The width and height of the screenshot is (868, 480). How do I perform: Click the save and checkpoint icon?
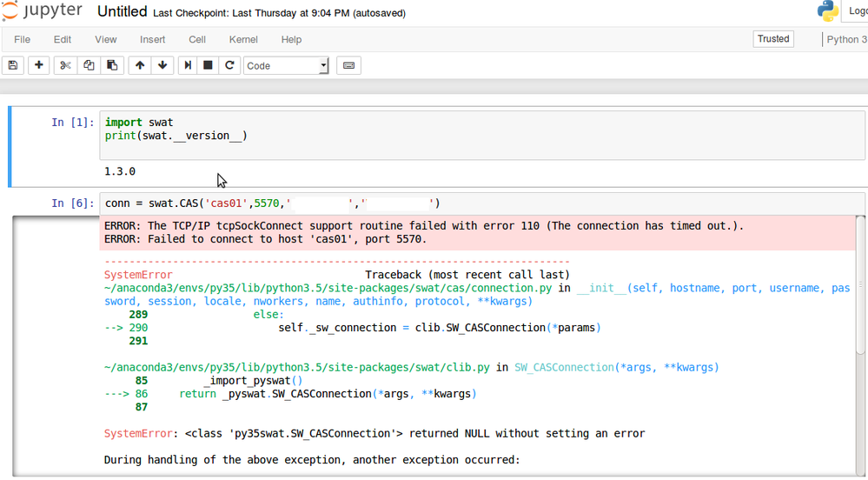(13, 65)
